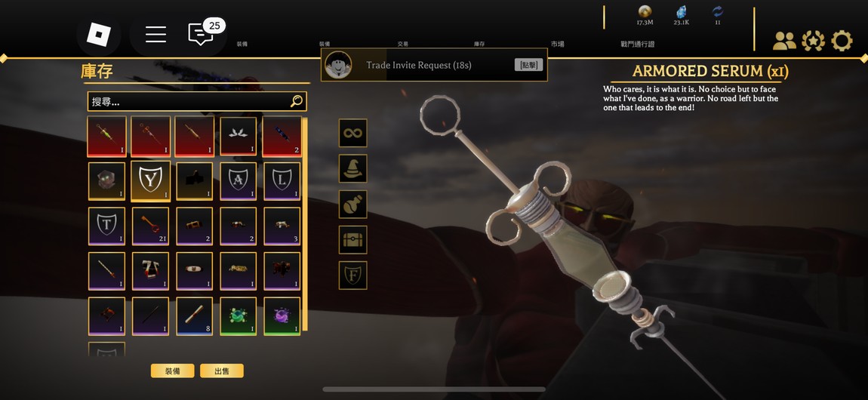Open the friends/players icon

pos(784,41)
